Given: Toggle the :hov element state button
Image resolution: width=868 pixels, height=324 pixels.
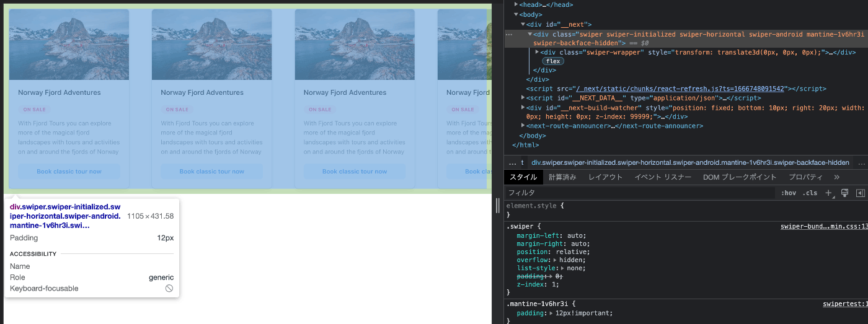Looking at the screenshot, I should (x=789, y=193).
